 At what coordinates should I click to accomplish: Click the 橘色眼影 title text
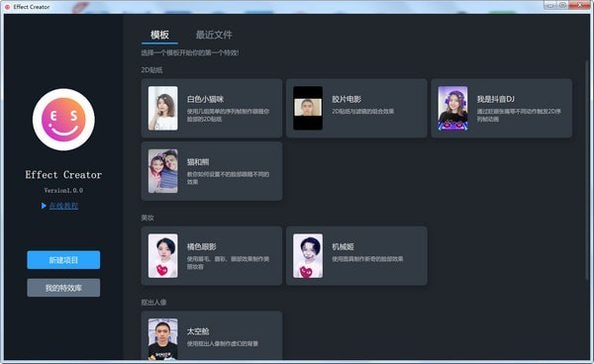(202, 246)
